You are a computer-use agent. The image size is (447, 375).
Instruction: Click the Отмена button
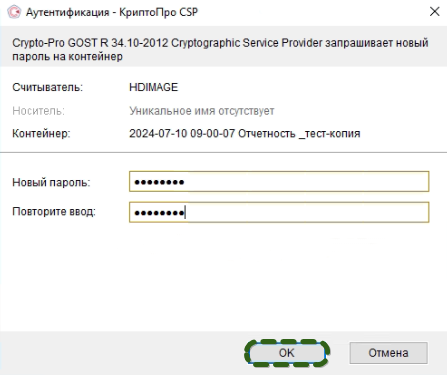click(388, 353)
